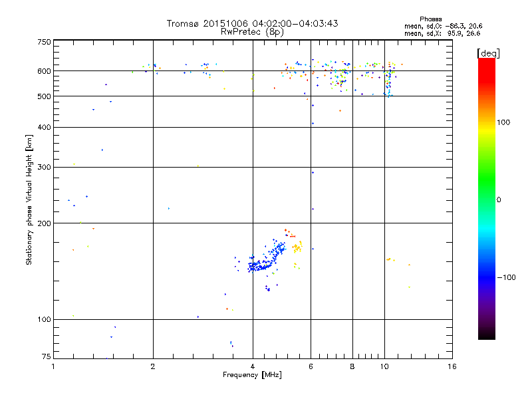Click the 'Frequency [MHz]' x-axis label
The height and width of the screenshot is (399, 532).
click(x=252, y=375)
